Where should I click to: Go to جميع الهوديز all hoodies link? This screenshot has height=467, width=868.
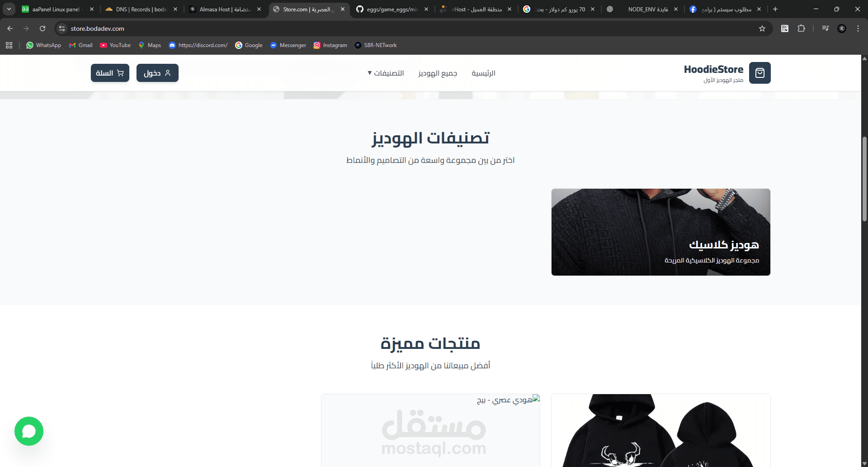438,73
